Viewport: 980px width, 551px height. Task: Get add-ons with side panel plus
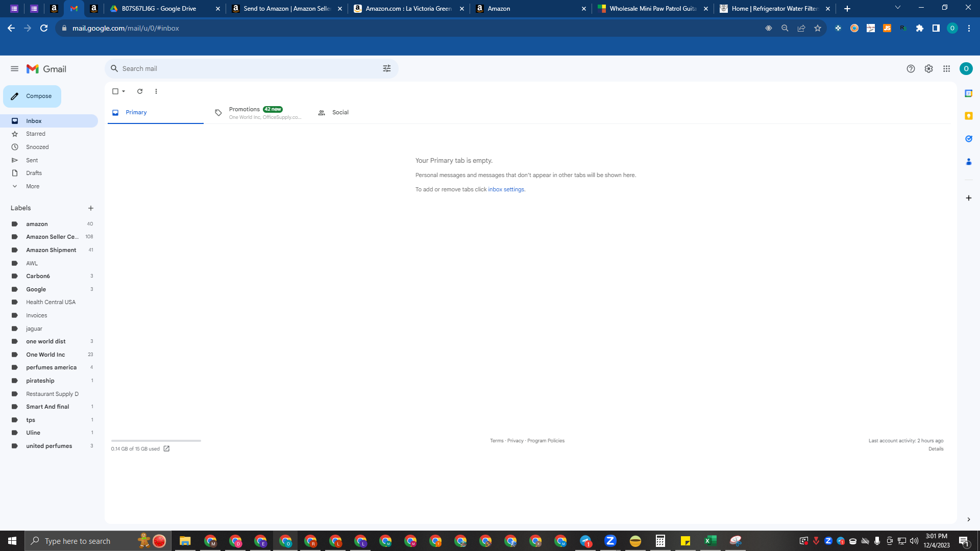click(968, 198)
